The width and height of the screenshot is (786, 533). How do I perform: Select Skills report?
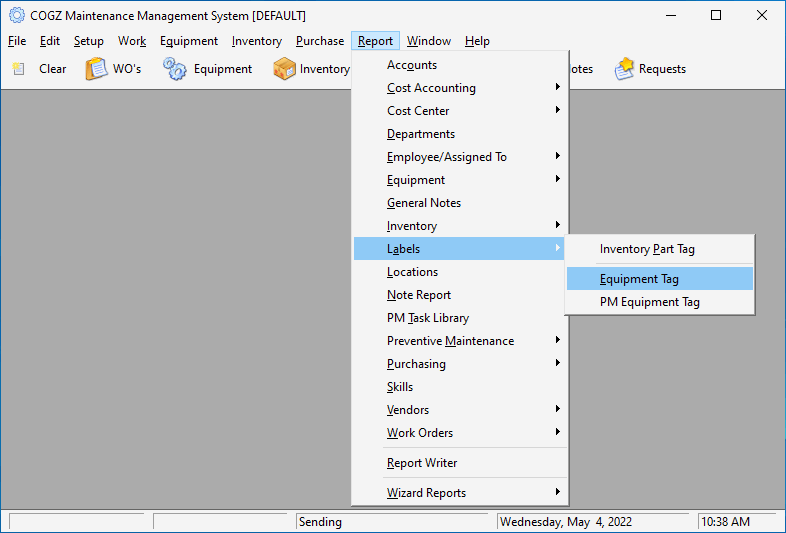pyautogui.click(x=460, y=387)
